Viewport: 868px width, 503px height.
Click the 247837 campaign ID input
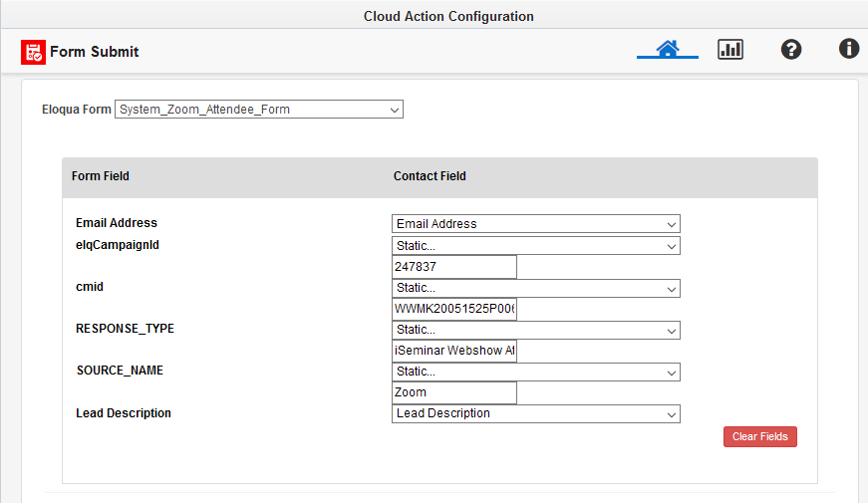tap(455, 267)
